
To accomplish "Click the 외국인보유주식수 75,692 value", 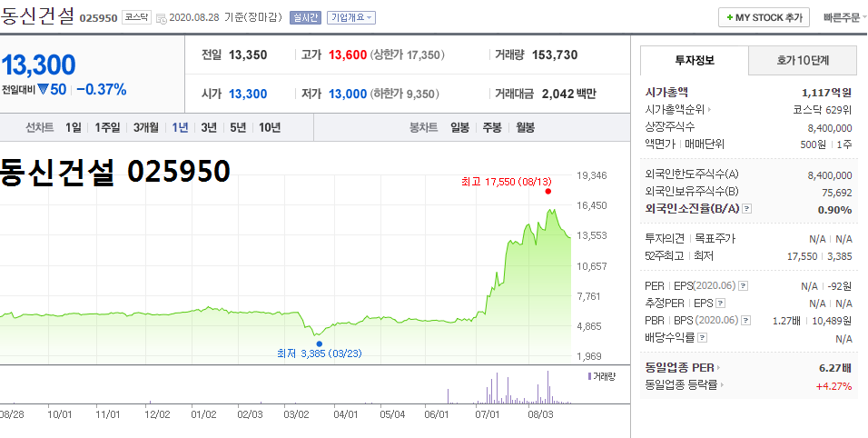I will click(836, 192).
